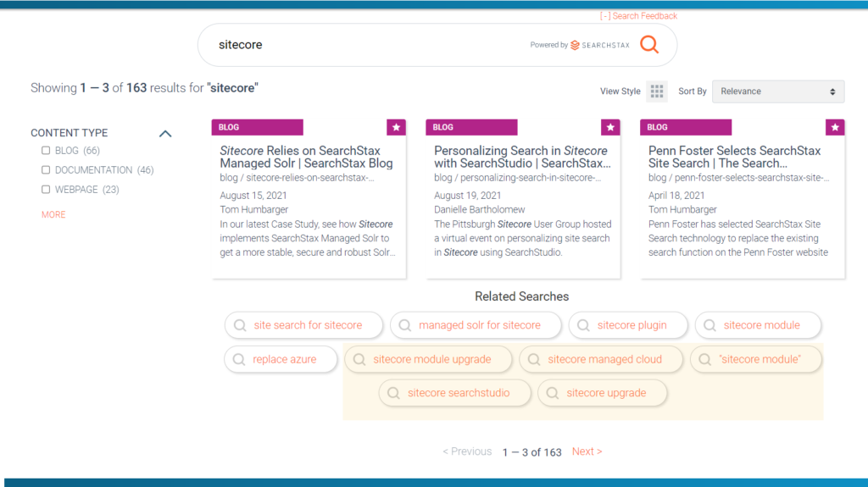Click BLOG tag on Penn Foster card
The height and width of the screenshot is (487, 868).
[686, 127]
